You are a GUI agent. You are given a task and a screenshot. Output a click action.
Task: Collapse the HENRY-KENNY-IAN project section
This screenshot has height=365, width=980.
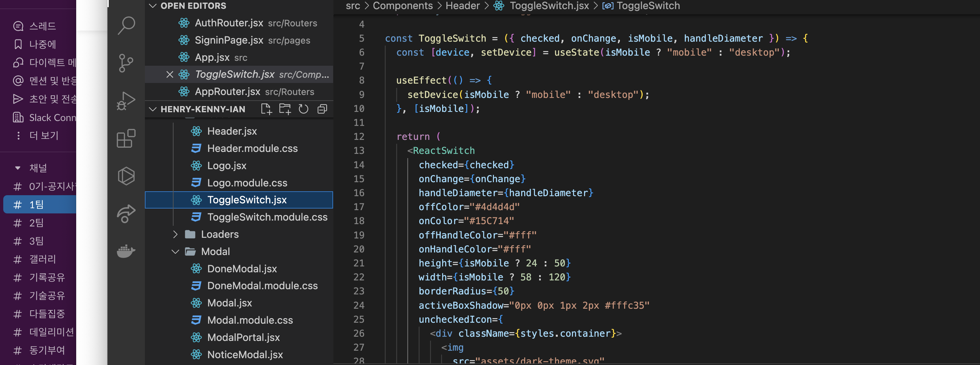(153, 109)
